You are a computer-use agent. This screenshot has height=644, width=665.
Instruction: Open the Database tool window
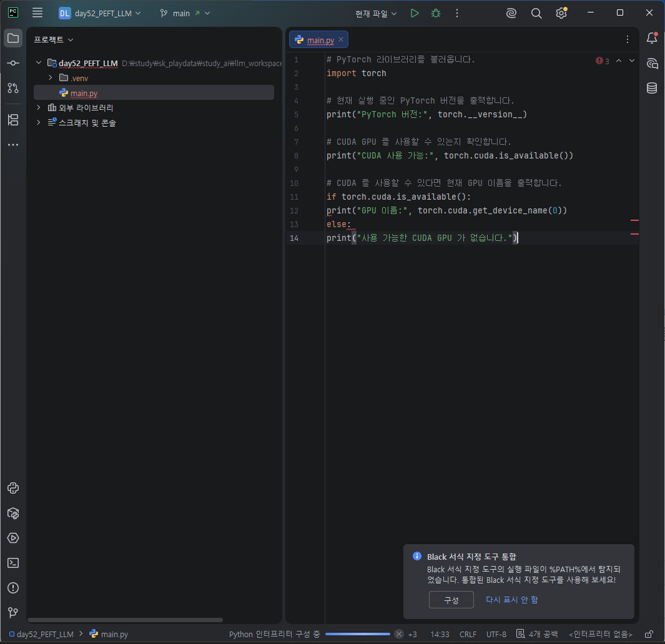(652, 88)
